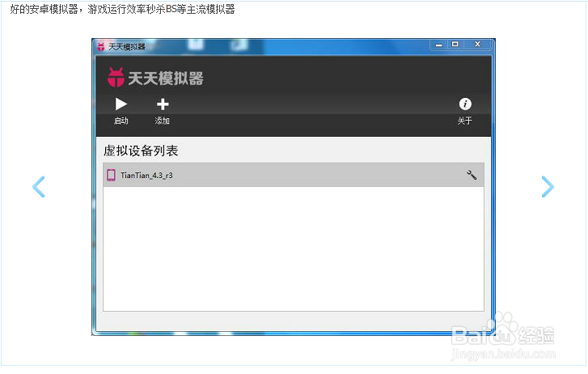Click the 虚拟设备列表 heading
The width and height of the screenshot is (588, 374).
pos(141,151)
